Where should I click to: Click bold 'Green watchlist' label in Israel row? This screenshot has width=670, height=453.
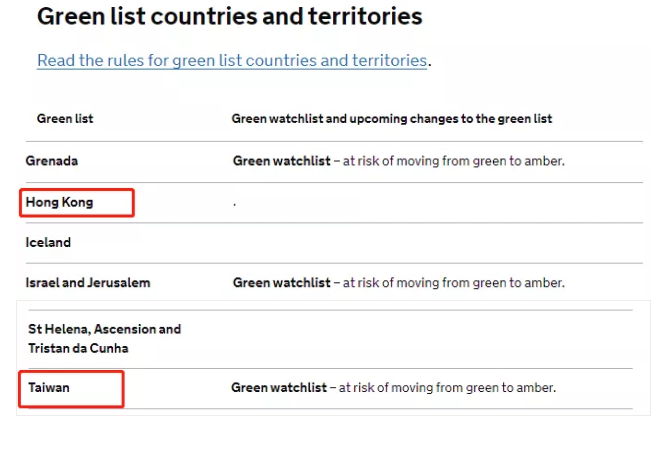pos(280,283)
